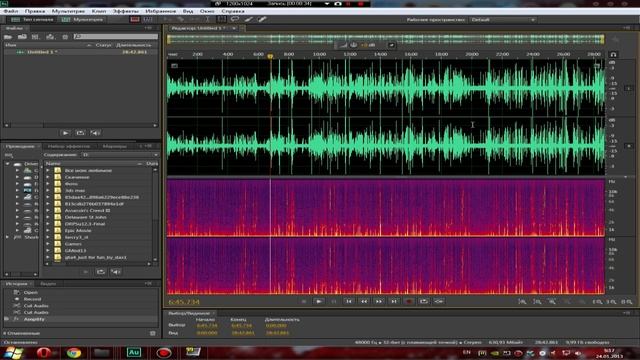Switch to the Маркеры tab

(x=115, y=146)
